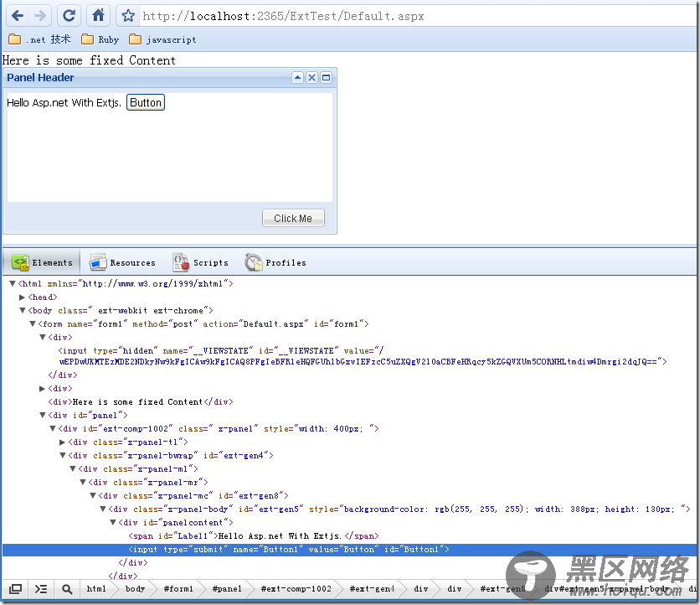Select #panel in the breadcrumb bar
Image resolution: width=700 pixels, height=605 pixels.
point(227,589)
